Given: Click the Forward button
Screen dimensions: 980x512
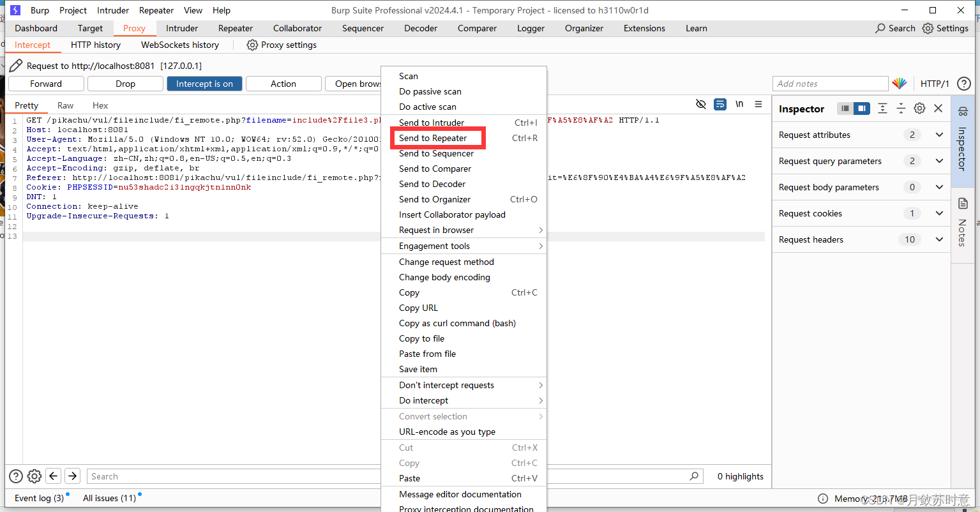Looking at the screenshot, I should tap(46, 84).
